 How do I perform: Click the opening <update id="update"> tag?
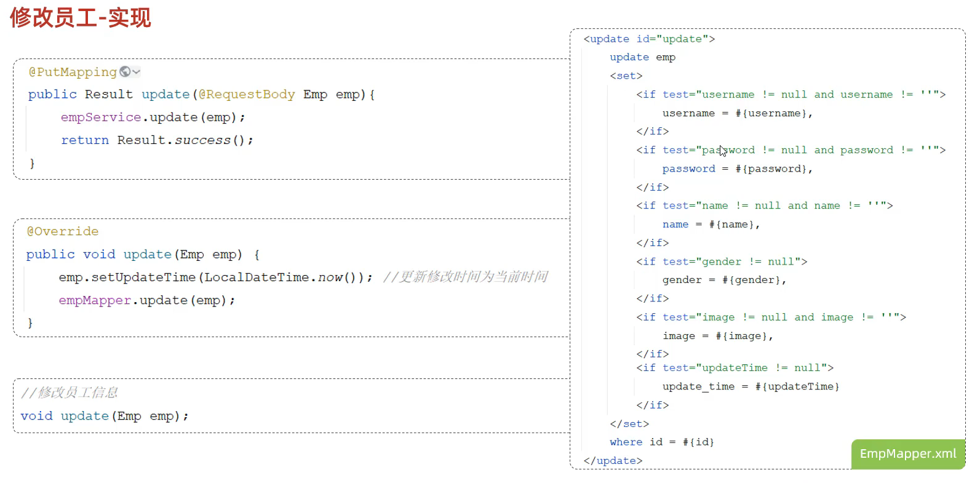[x=649, y=39]
